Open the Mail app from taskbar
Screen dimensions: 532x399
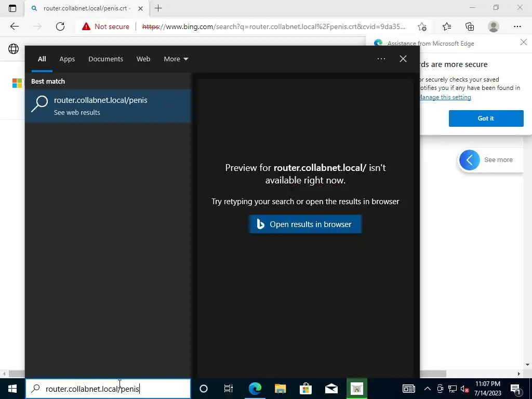(331, 389)
